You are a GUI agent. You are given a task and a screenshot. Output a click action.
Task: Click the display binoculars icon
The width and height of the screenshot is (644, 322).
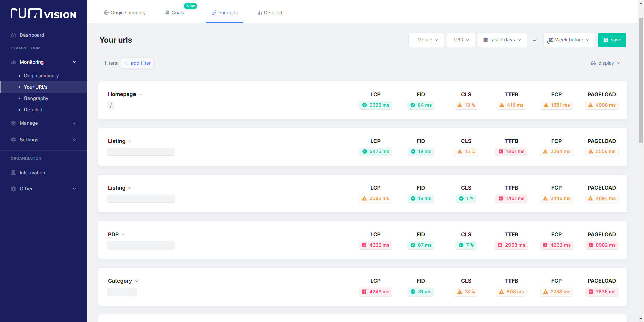click(x=593, y=63)
